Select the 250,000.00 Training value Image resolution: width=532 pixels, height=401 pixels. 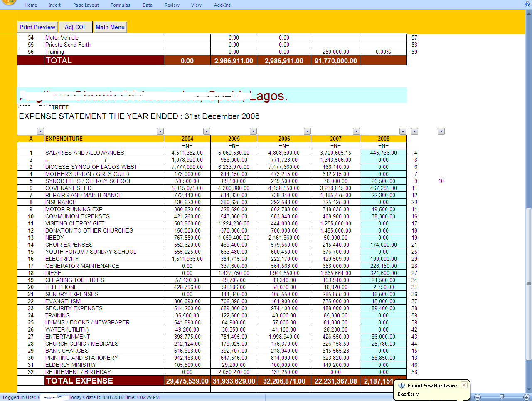(336, 52)
